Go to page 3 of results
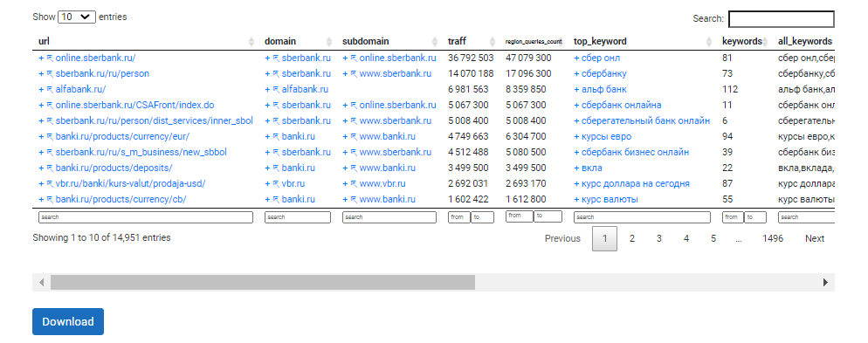 point(658,238)
